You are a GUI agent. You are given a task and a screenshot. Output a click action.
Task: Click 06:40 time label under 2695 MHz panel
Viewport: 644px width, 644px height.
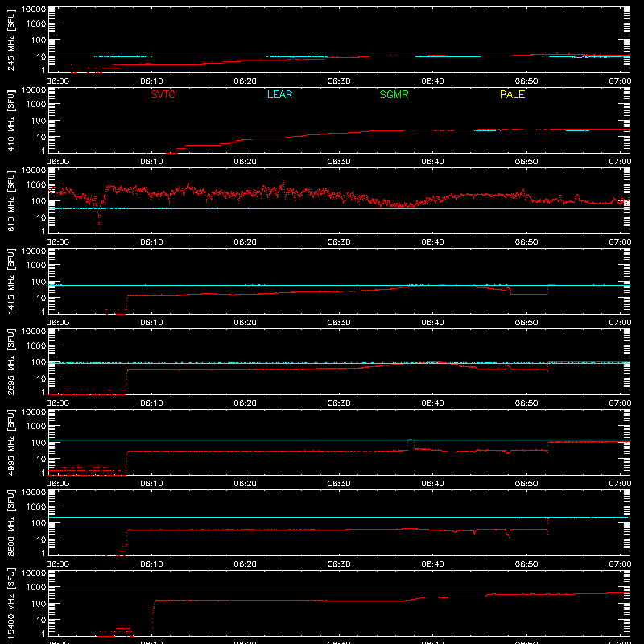tap(432, 403)
